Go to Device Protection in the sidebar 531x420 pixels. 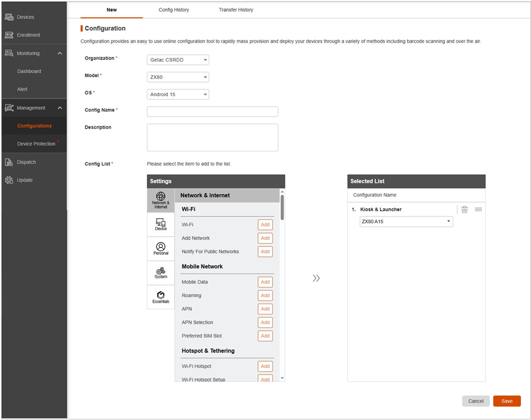pos(36,144)
